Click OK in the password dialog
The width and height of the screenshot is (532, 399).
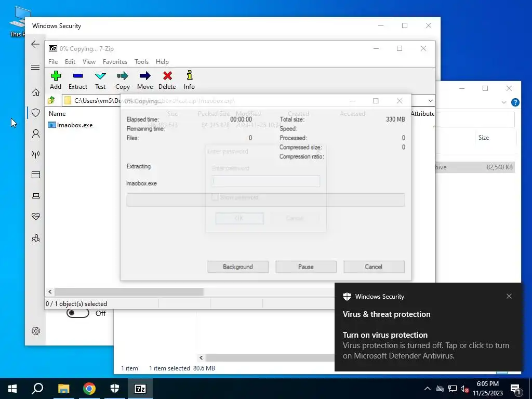(239, 218)
